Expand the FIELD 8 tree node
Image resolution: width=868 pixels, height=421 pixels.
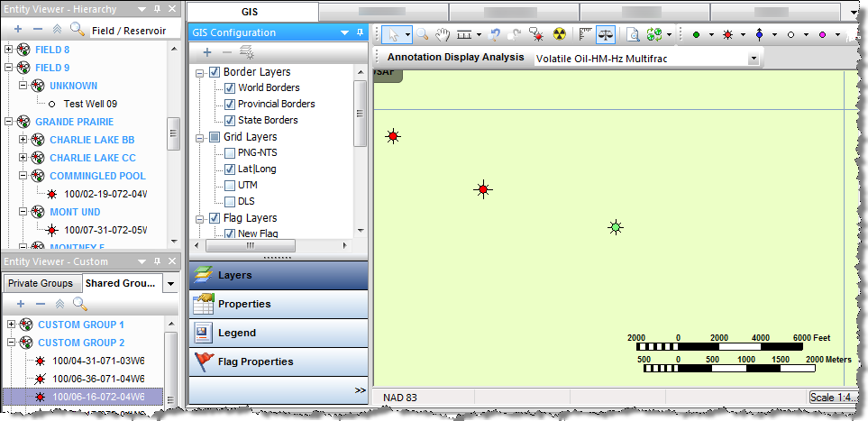10,50
